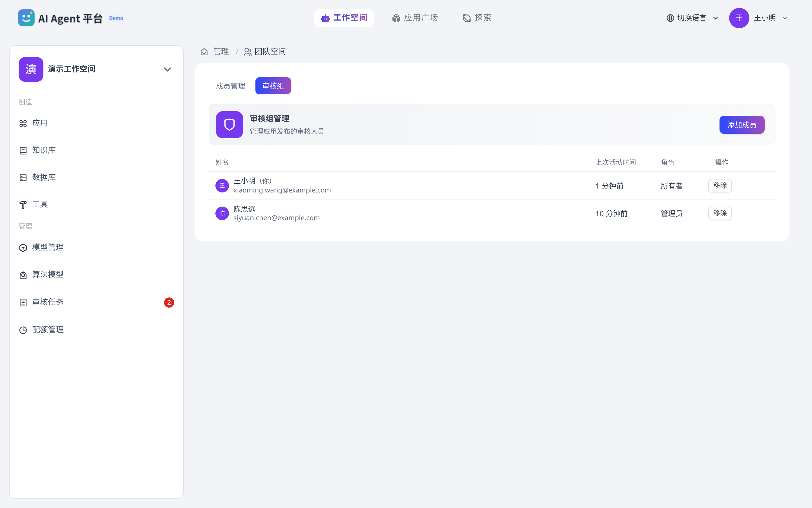The height and width of the screenshot is (508, 812).
Task: Open 审核任务 in the sidebar
Action: (x=97, y=302)
